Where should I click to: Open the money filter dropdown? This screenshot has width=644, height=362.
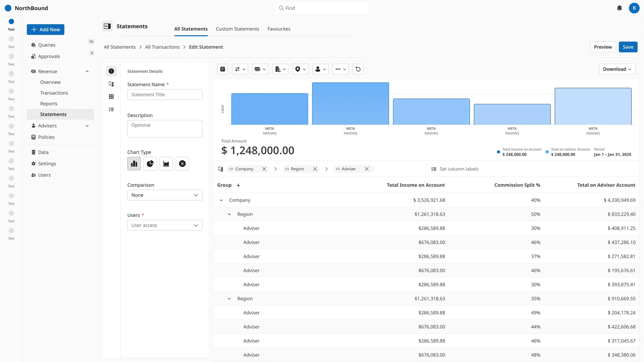tap(260, 69)
